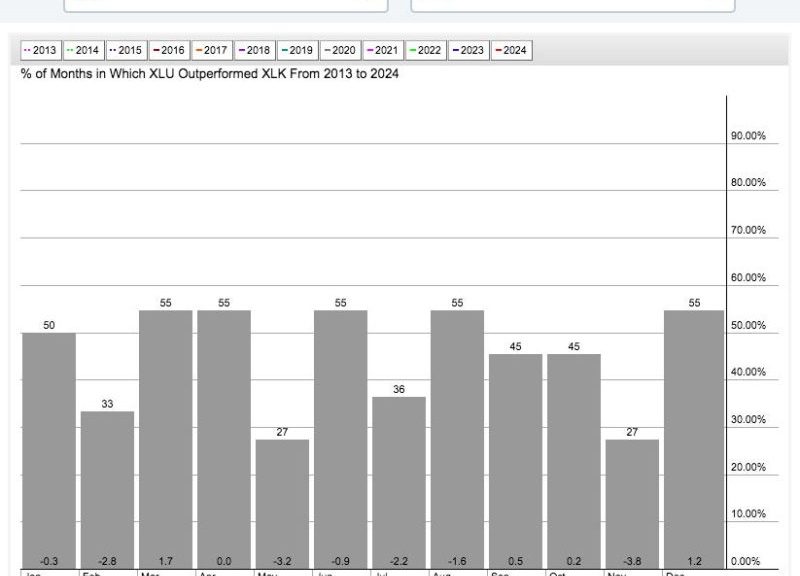Toggle the 2021 year series button
Viewport: 800px width, 576px height.
coord(384,51)
